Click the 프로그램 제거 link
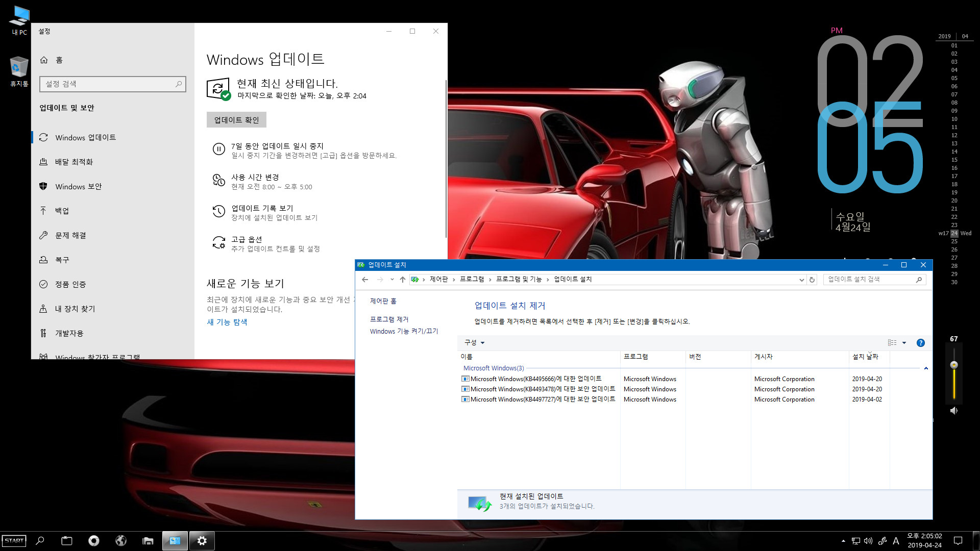 (389, 319)
